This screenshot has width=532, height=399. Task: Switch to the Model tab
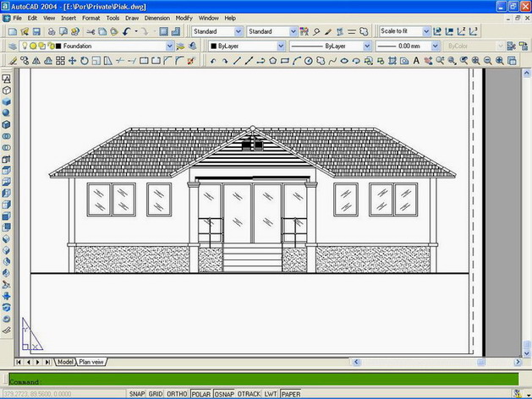pos(65,362)
